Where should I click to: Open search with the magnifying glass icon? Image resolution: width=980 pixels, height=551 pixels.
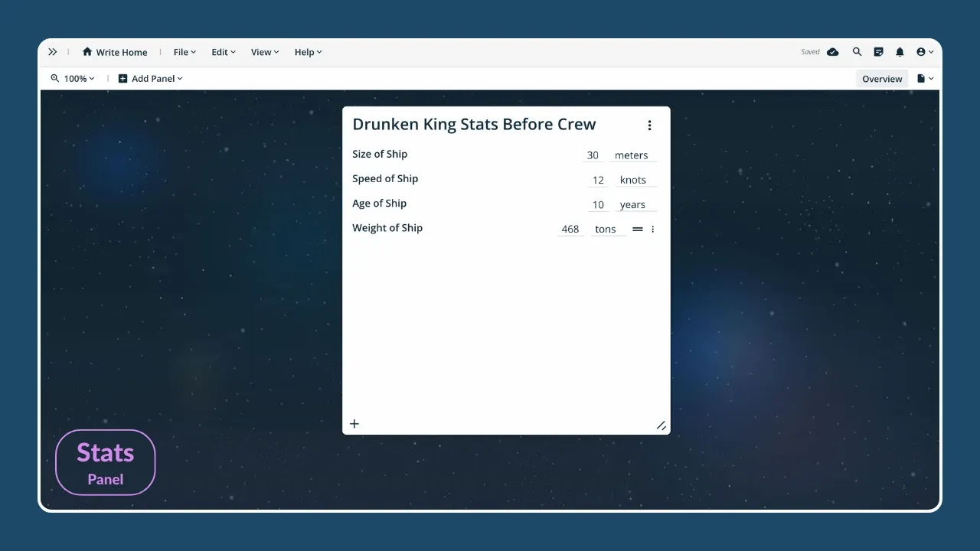click(857, 52)
